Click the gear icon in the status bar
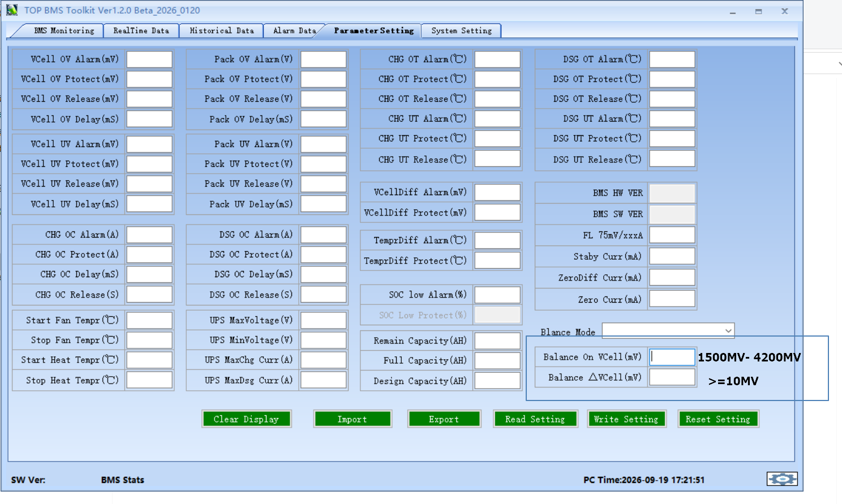Image resolution: width=842 pixels, height=504 pixels. (x=782, y=479)
